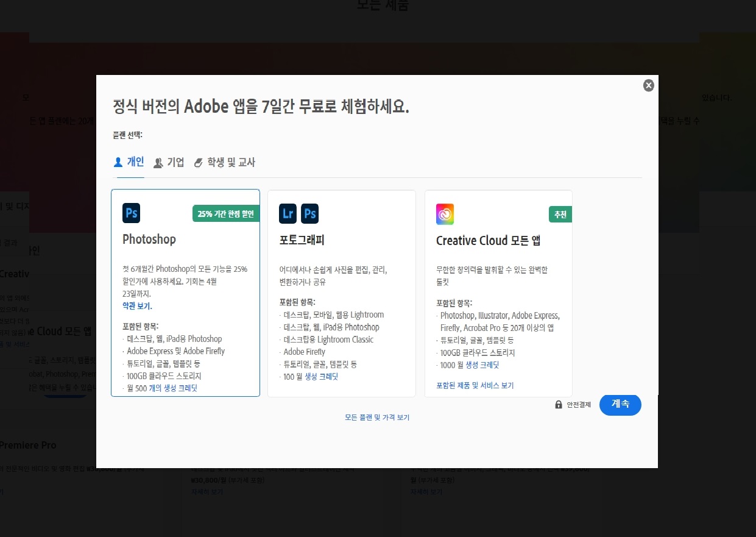
Task: Click the Creative Cloud rainbow icon
Action: point(445,214)
